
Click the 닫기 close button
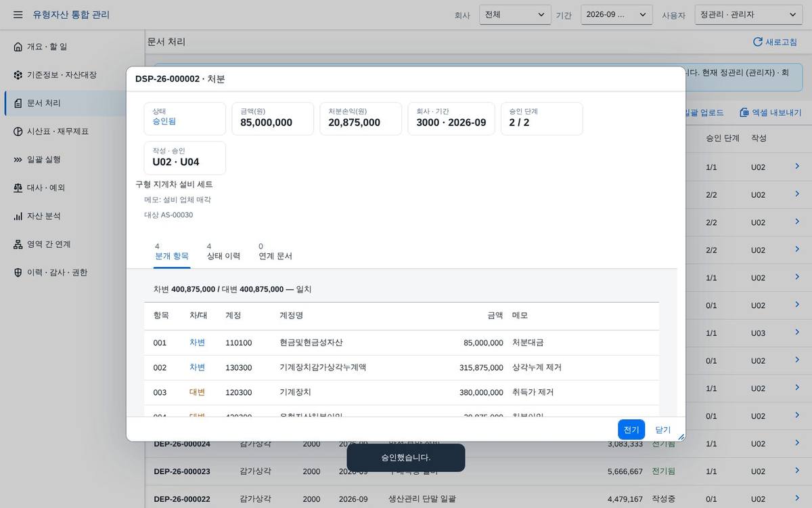(663, 429)
